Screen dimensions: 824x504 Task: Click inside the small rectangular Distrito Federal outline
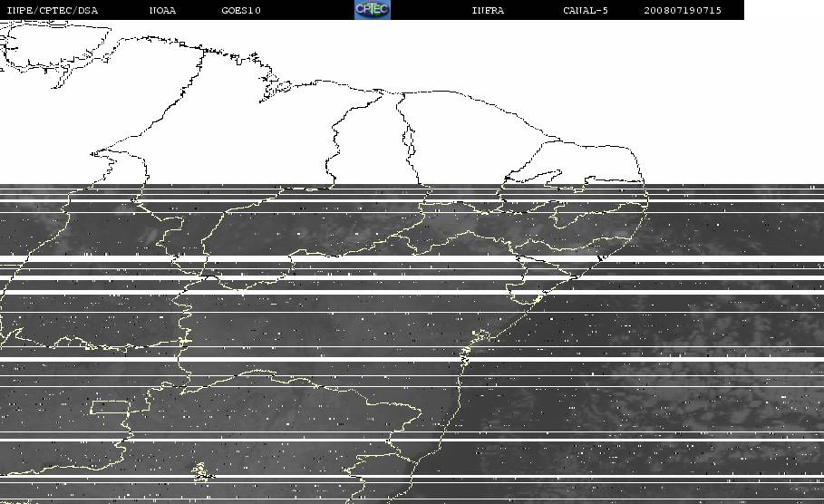pos(111,407)
